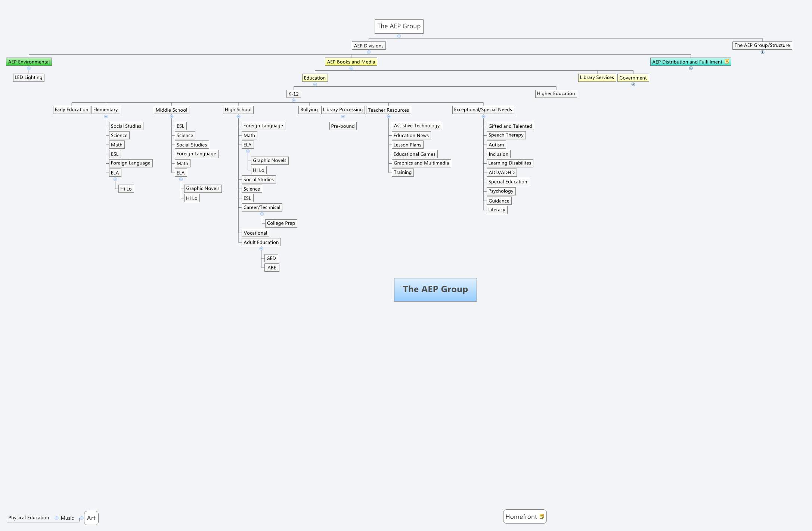Select the Library Services topic
812x531 pixels.
(x=596, y=78)
